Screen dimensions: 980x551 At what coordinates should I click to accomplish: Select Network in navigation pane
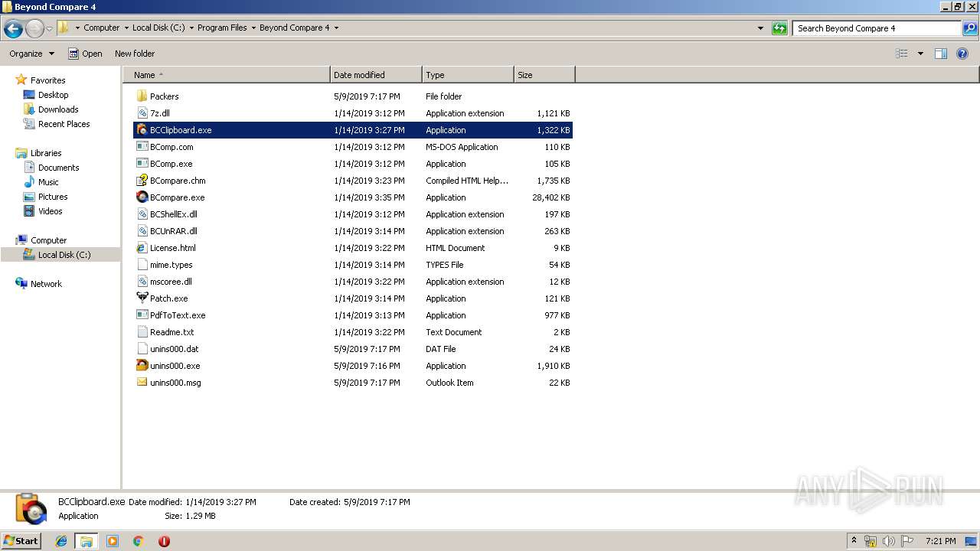coord(46,284)
